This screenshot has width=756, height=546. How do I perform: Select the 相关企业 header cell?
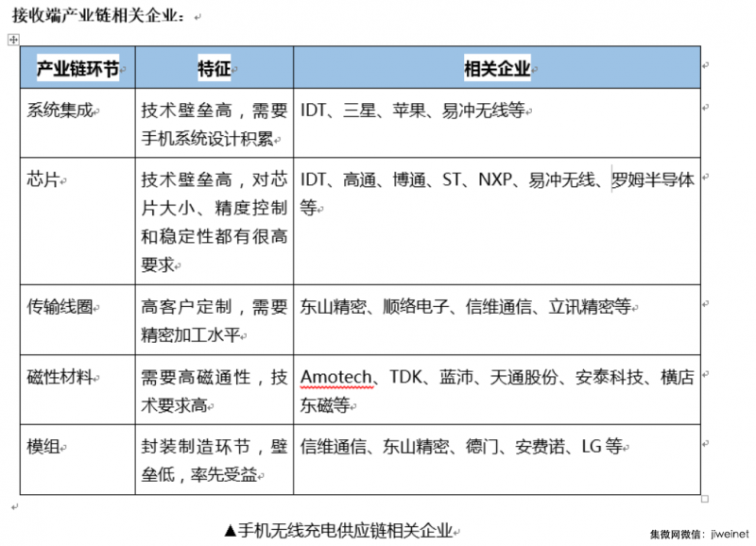[x=496, y=67]
